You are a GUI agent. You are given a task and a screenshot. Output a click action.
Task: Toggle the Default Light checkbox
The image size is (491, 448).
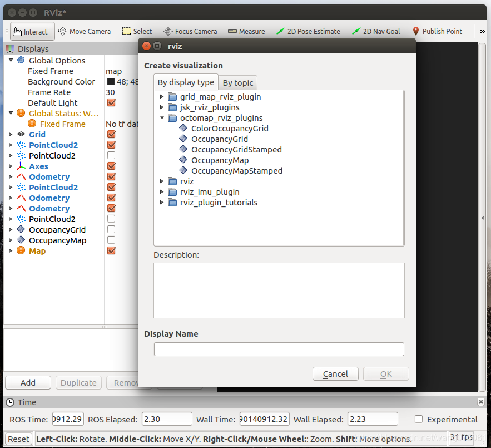point(111,102)
